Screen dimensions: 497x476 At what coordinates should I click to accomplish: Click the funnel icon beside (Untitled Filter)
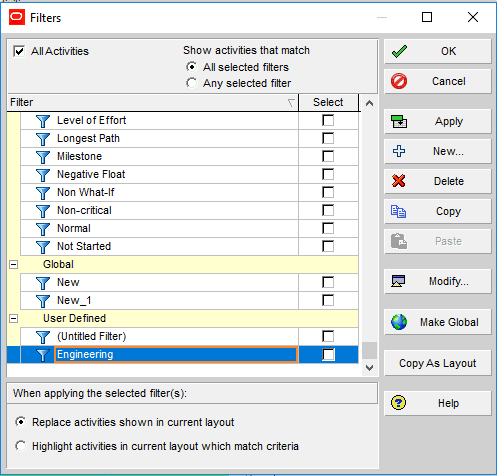[43, 337]
